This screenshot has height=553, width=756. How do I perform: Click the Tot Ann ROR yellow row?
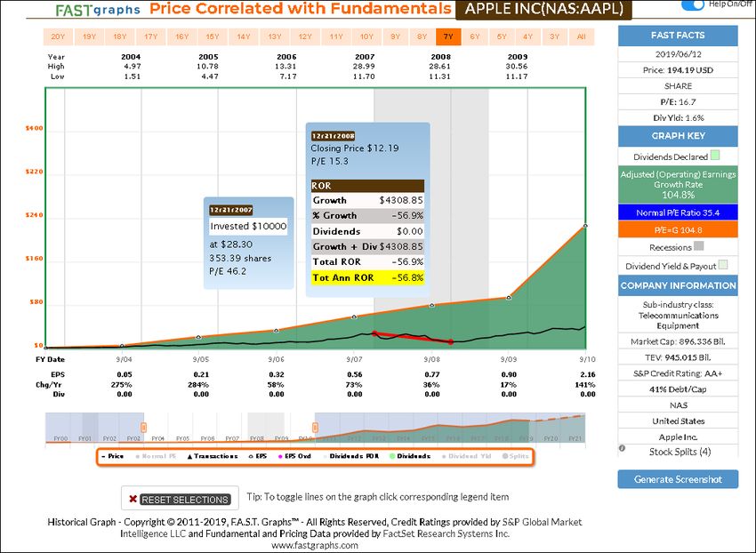[x=367, y=277]
